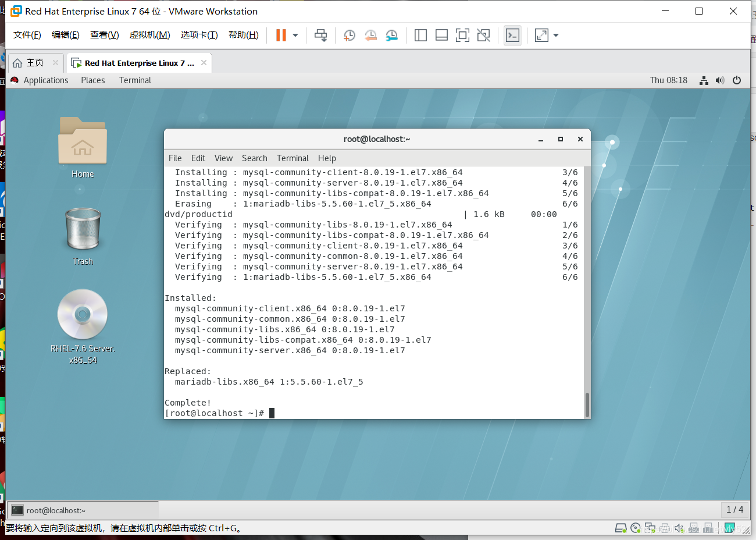Click the Thu 08:18 clock
The width and height of the screenshot is (756, 540).
(x=669, y=80)
